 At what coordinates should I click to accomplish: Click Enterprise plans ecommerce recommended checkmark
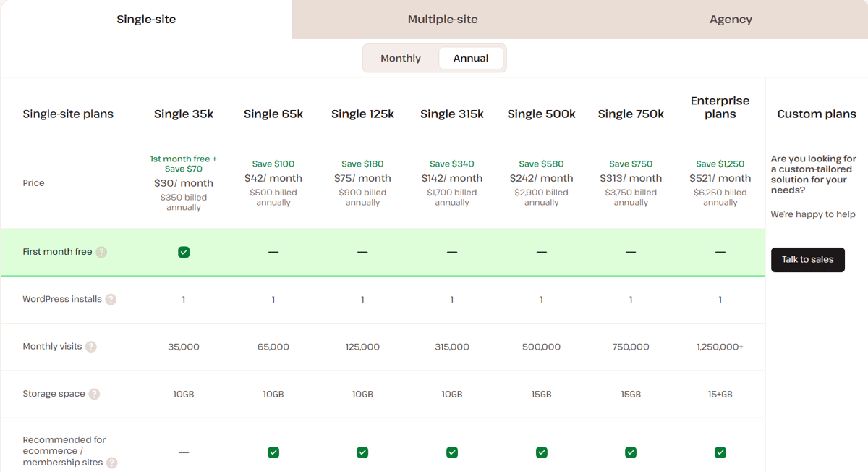click(720, 452)
